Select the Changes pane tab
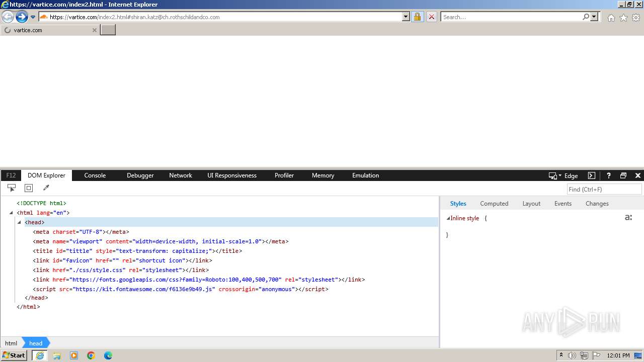Image resolution: width=644 pixels, height=362 pixels. (597, 204)
